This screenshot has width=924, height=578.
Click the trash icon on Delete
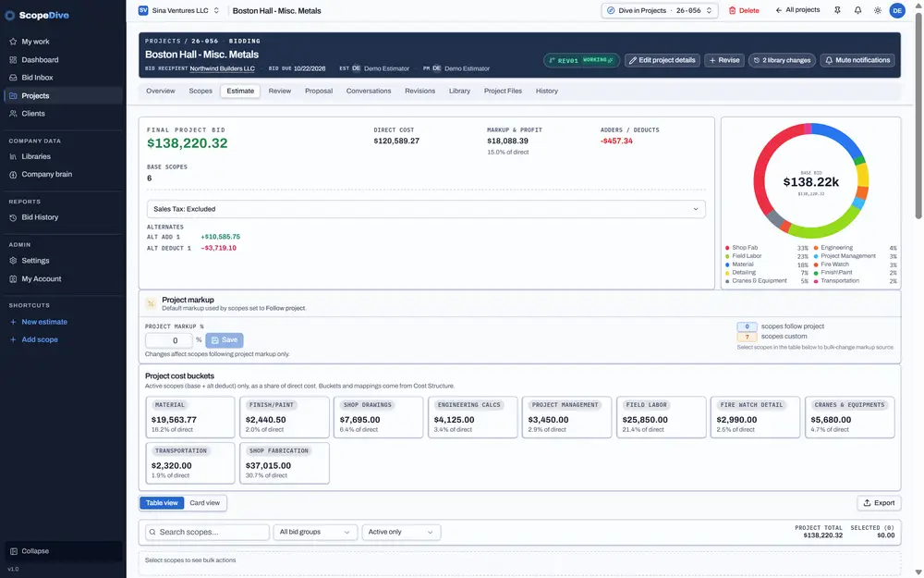click(732, 10)
